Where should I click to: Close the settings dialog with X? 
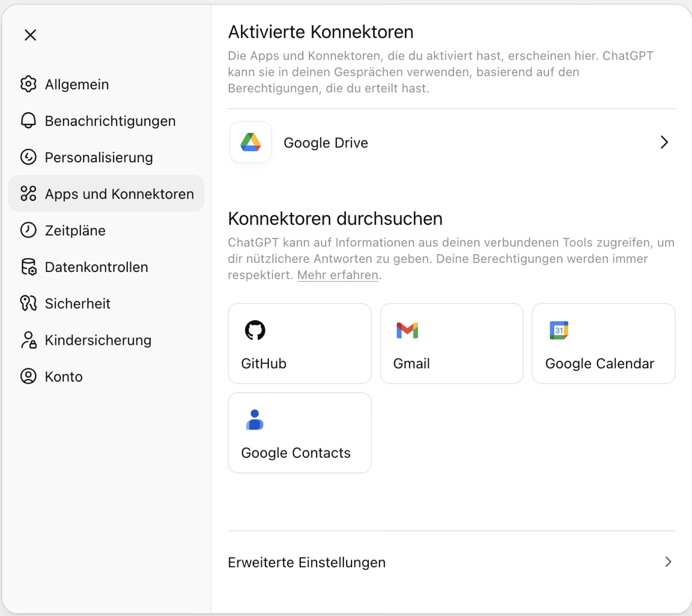(x=30, y=35)
